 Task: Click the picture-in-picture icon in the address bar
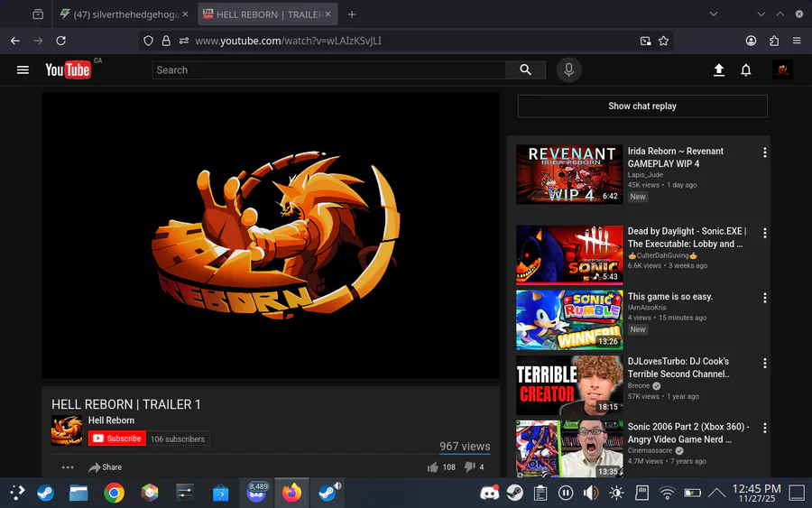click(645, 41)
